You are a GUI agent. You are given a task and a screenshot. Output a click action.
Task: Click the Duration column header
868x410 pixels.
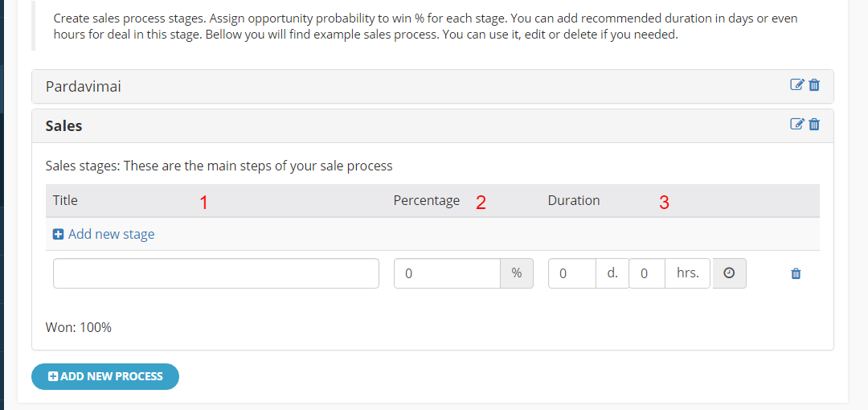coord(574,200)
